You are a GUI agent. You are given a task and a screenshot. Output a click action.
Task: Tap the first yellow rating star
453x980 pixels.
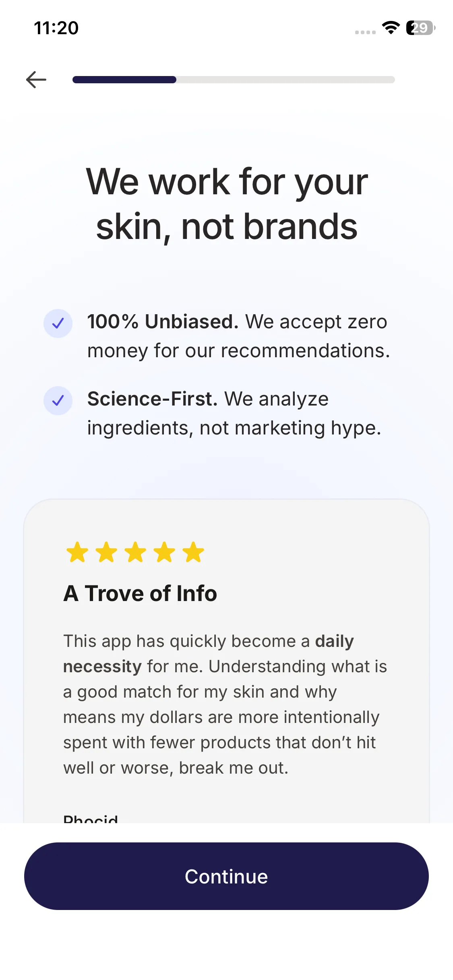(x=77, y=552)
